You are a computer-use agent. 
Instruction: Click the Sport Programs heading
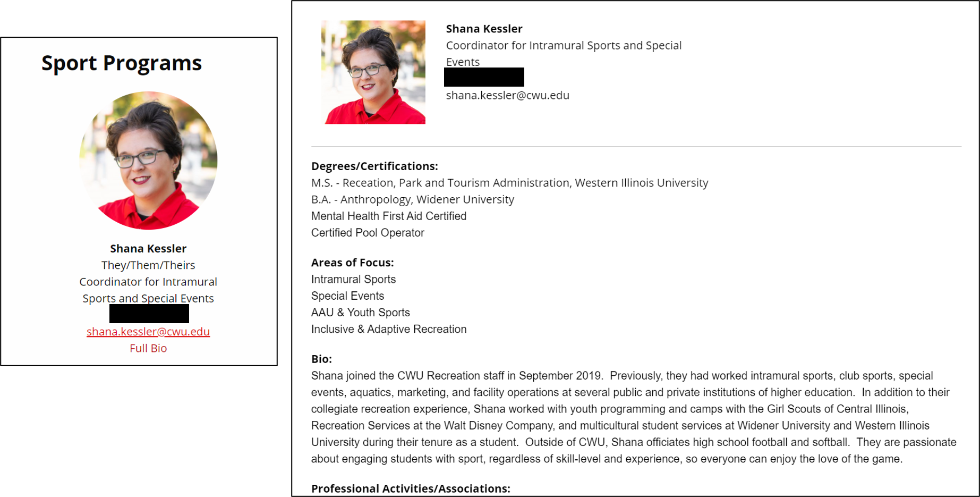(122, 63)
